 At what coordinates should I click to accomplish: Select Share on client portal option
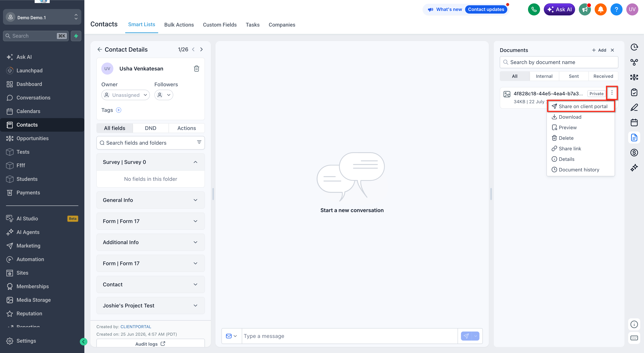581,106
